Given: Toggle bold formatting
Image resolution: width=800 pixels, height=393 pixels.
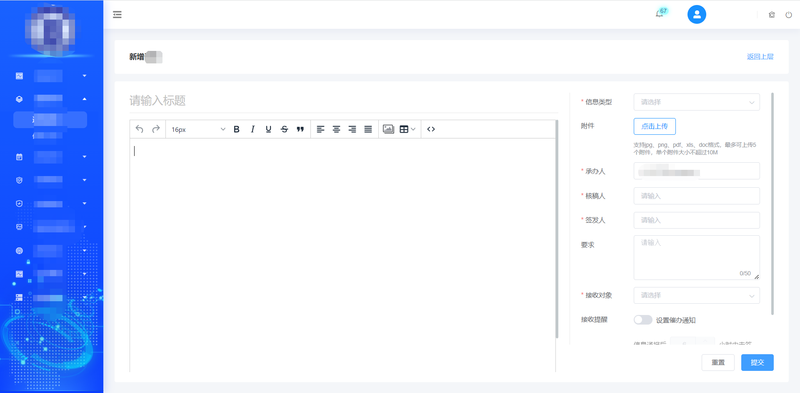Looking at the screenshot, I should tap(236, 129).
